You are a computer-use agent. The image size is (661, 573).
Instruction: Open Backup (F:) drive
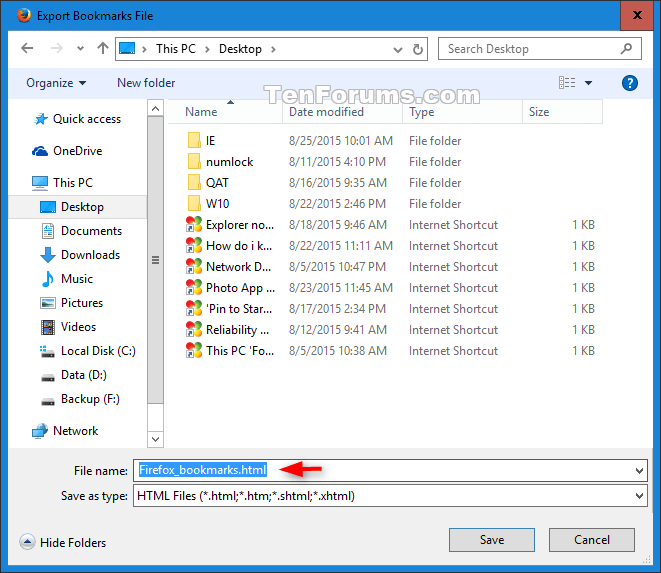[x=81, y=399]
